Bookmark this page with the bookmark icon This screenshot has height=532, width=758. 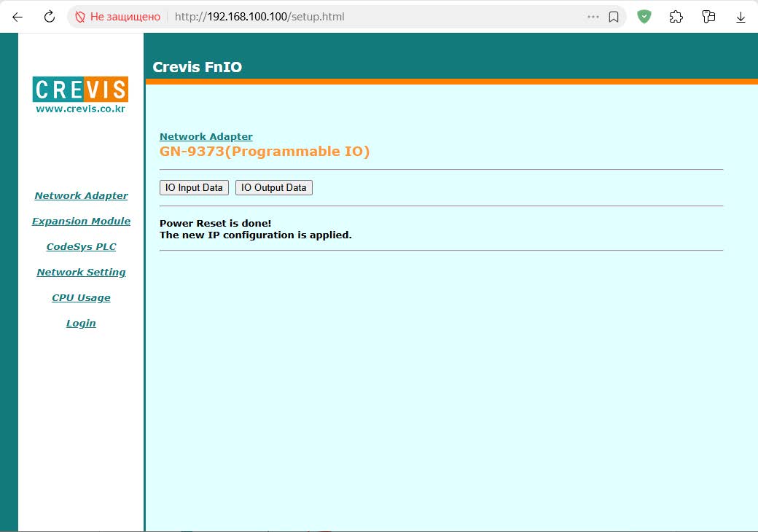614,17
